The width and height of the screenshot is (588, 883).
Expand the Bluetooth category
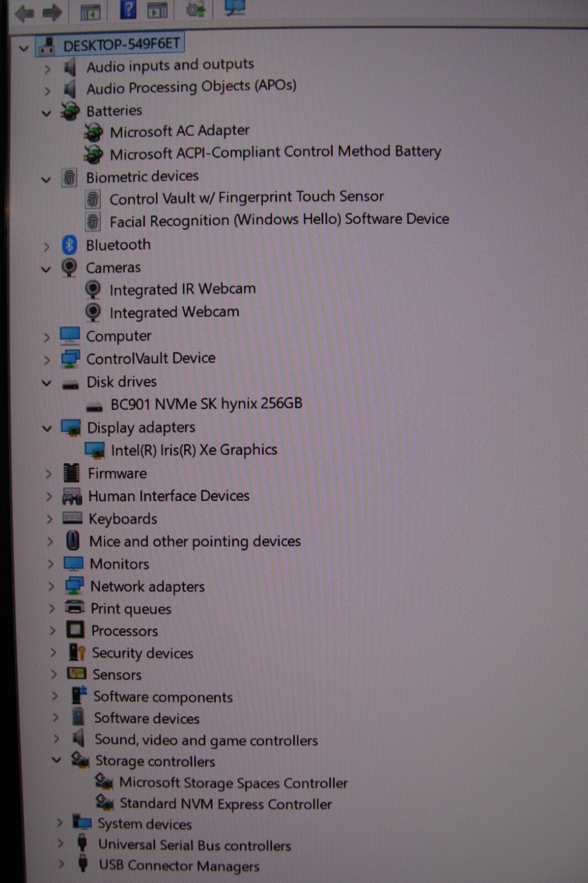click(47, 247)
